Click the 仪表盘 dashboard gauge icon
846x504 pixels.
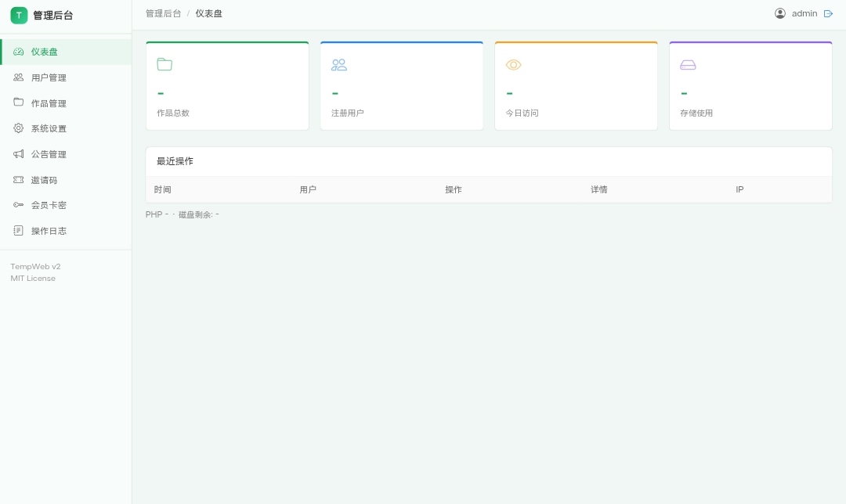tap(18, 52)
